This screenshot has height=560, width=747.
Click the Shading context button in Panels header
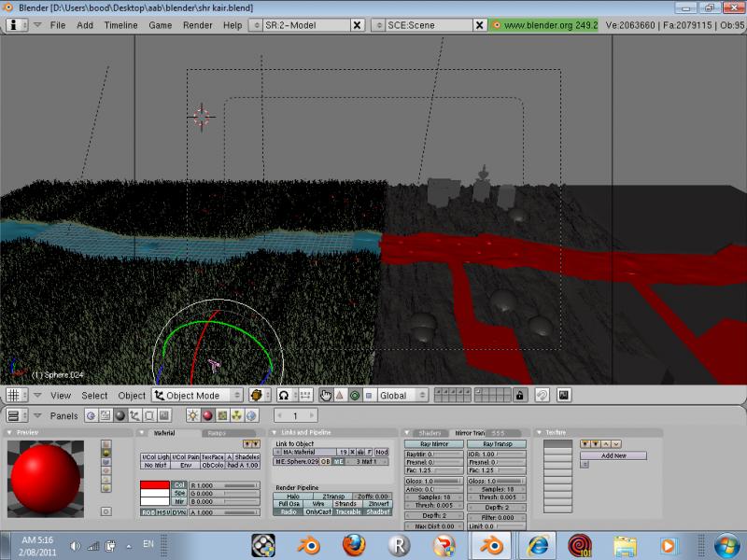[120, 415]
